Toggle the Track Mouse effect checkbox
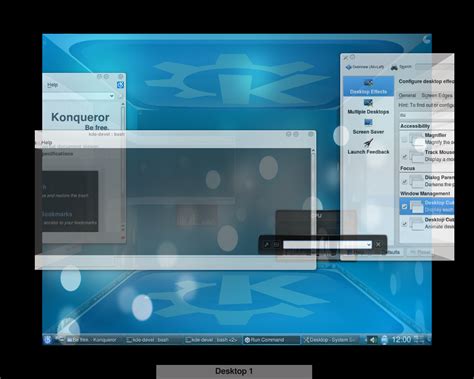Screen dimensions: 474x379 (x=404, y=156)
